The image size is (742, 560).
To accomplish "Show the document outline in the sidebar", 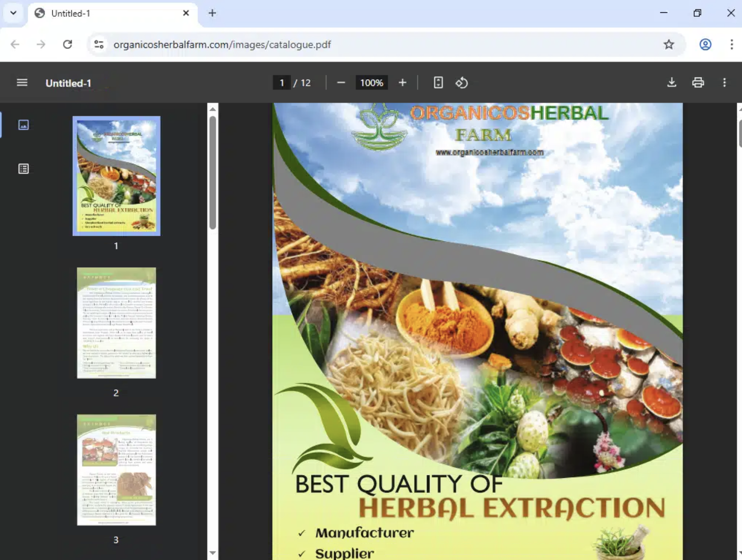I will [23, 169].
